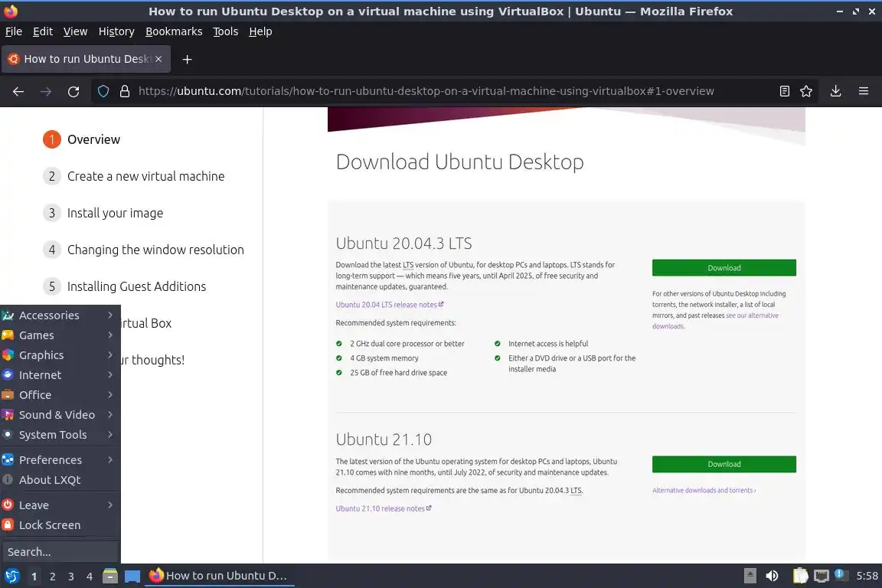Open the History menu

pyautogui.click(x=116, y=31)
